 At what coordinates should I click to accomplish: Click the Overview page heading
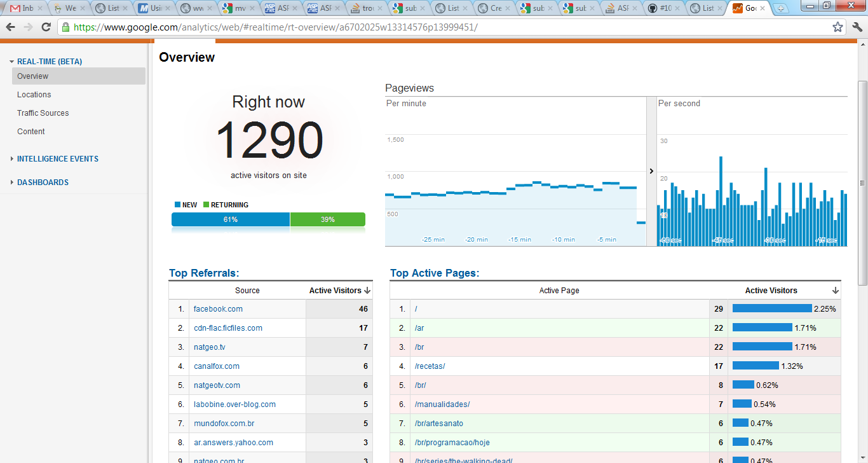(x=187, y=57)
